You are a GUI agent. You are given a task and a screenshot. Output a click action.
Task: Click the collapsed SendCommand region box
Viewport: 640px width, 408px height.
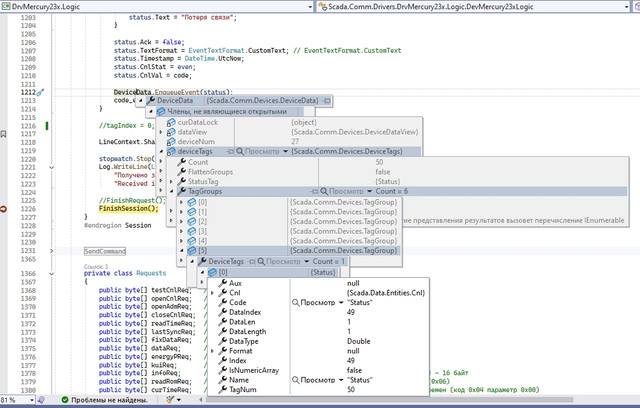click(105, 251)
